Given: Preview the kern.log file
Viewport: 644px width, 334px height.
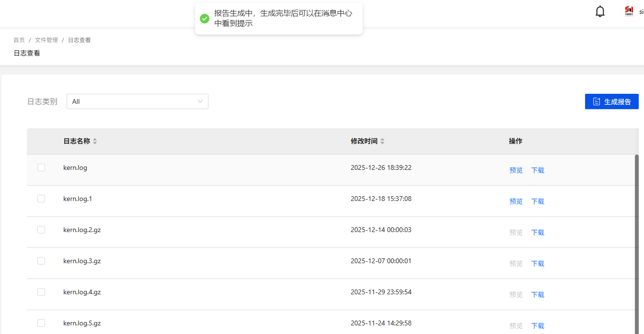Looking at the screenshot, I should tap(516, 170).
